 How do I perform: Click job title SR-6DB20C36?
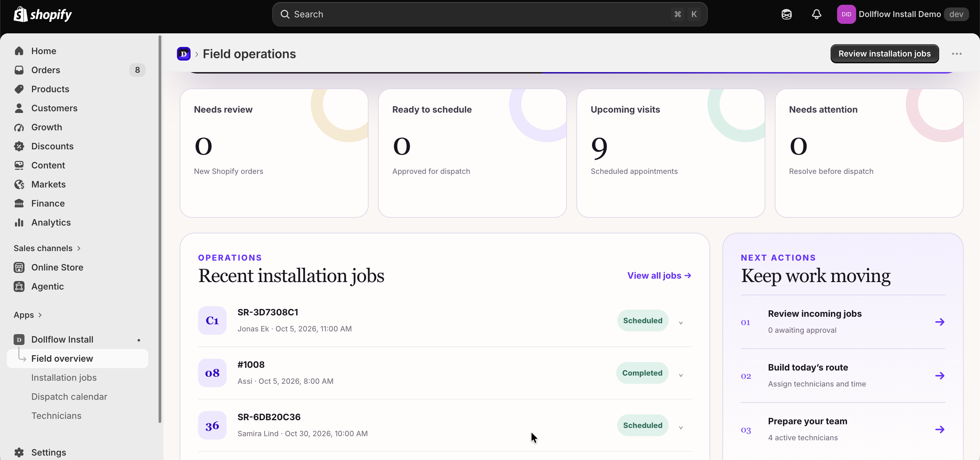pyautogui.click(x=269, y=417)
